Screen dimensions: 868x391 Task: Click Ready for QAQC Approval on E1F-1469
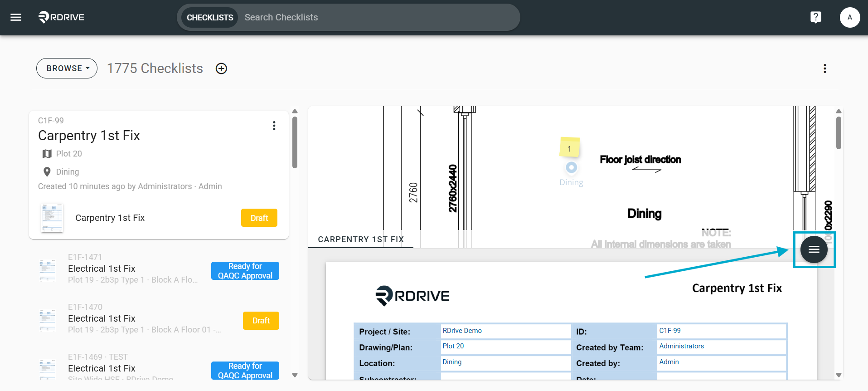(245, 371)
